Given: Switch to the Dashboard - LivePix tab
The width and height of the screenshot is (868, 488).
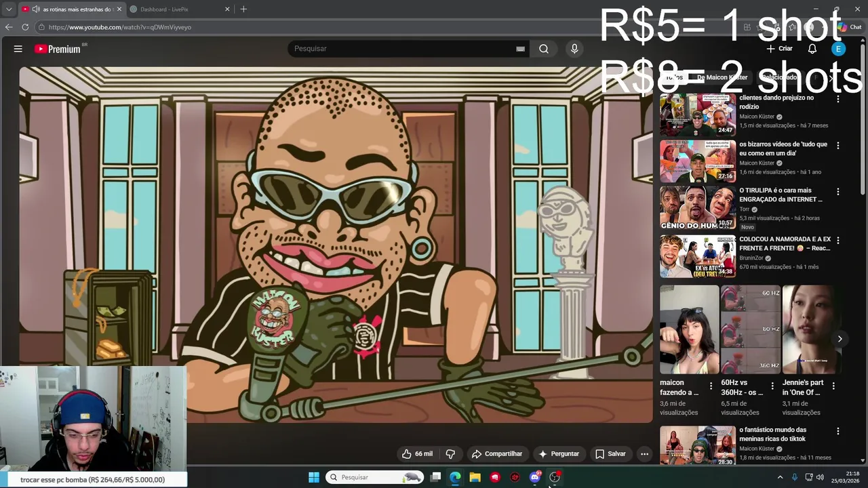Looking at the screenshot, I should click(179, 9).
